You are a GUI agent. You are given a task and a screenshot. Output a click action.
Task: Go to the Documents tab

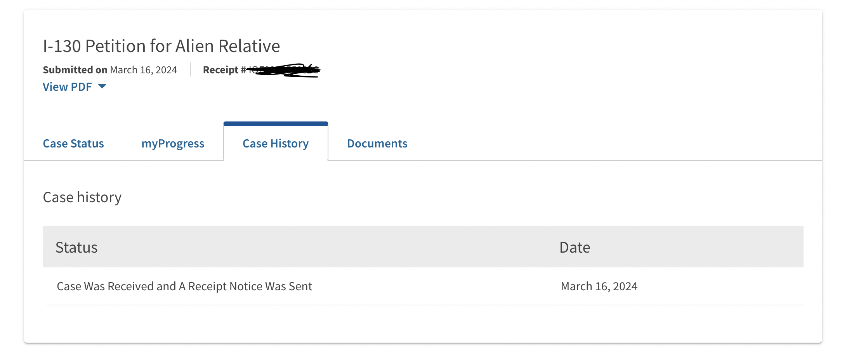tap(377, 144)
